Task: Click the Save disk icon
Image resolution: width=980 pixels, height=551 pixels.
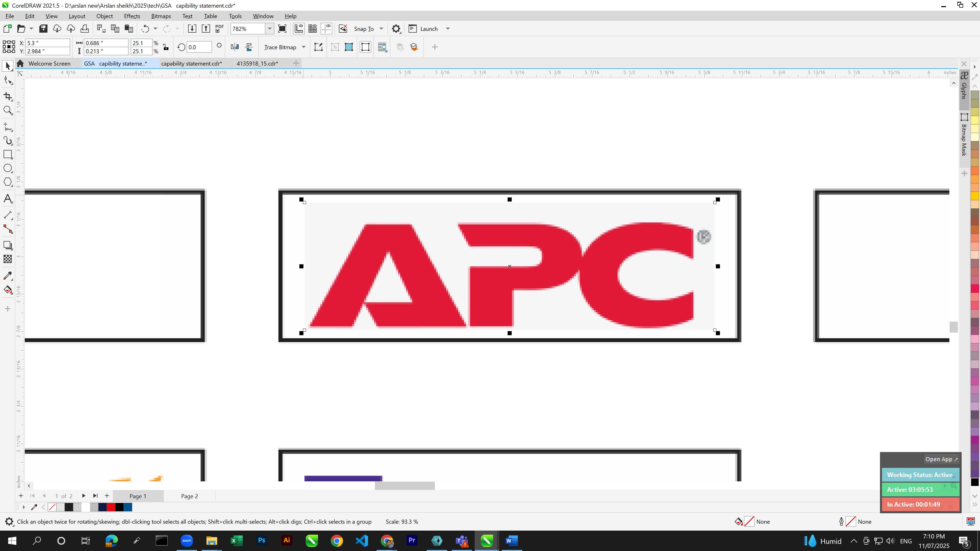Action: 43,29
